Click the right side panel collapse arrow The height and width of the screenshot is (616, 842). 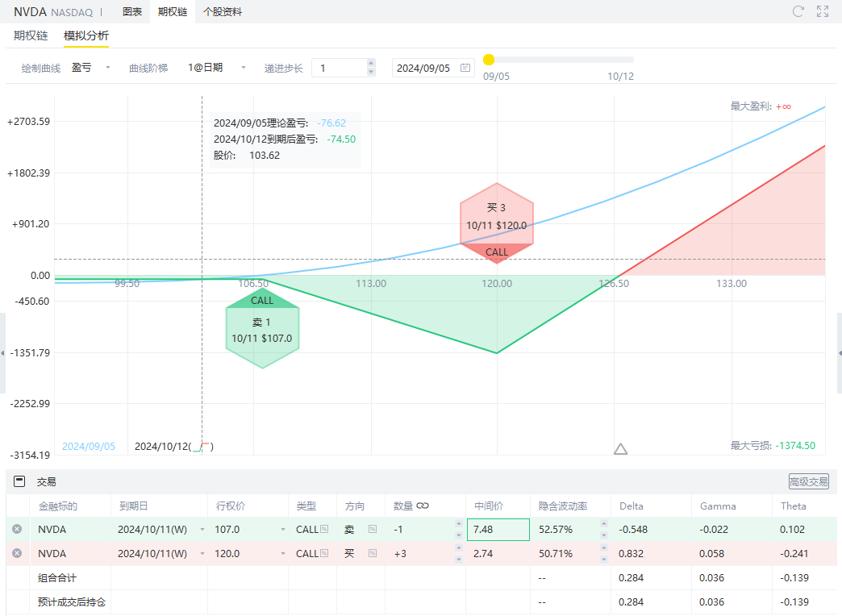[x=840, y=353]
